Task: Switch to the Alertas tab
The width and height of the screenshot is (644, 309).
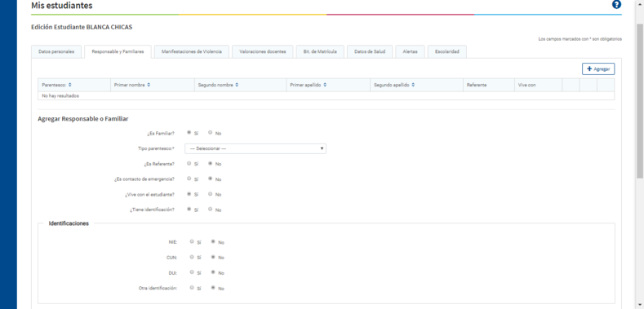Action: [411, 51]
